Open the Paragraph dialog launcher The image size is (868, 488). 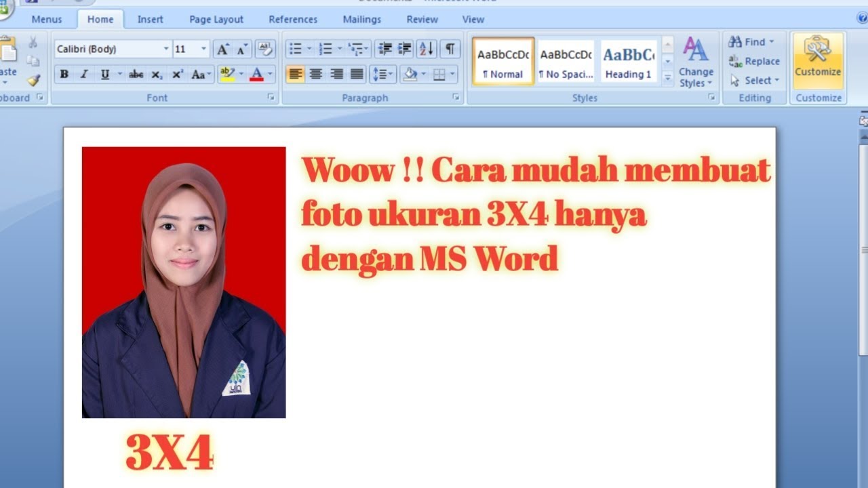coord(456,98)
